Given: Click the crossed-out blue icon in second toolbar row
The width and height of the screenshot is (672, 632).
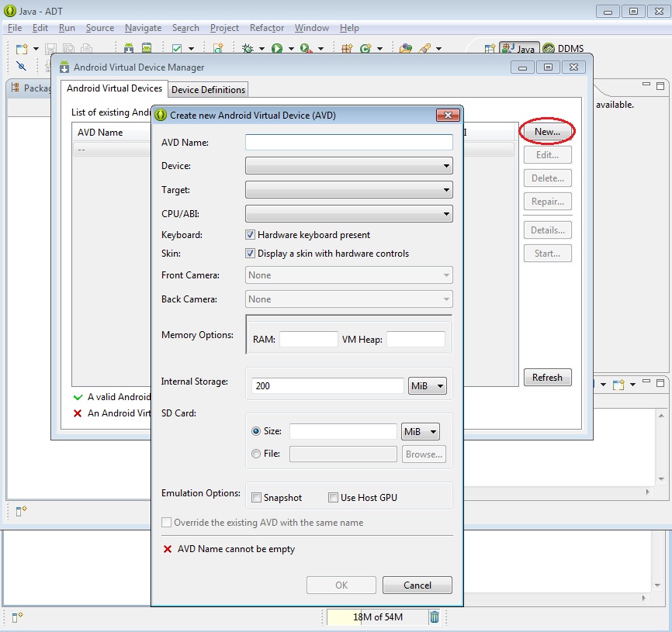Looking at the screenshot, I should (22, 66).
